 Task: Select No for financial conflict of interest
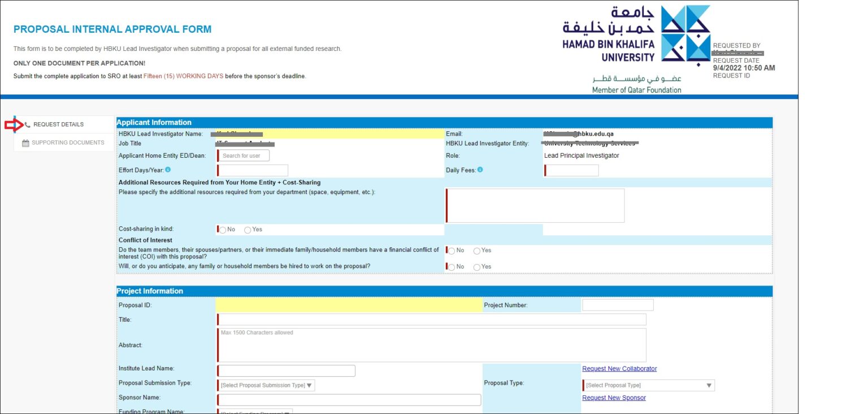451,251
